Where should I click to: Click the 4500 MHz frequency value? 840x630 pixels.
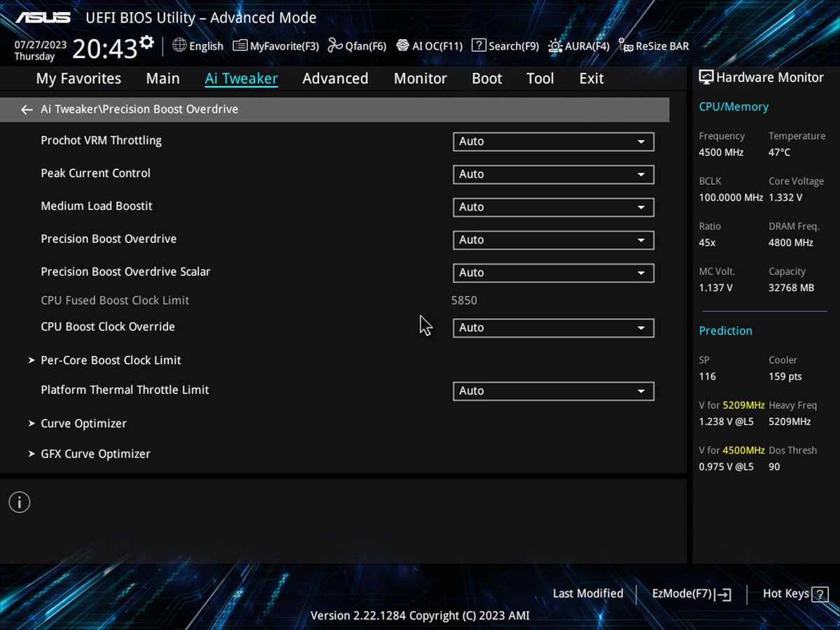tap(721, 153)
